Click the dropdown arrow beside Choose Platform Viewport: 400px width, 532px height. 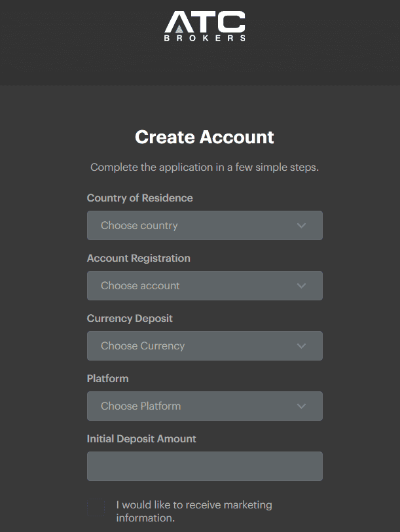pyautogui.click(x=302, y=406)
